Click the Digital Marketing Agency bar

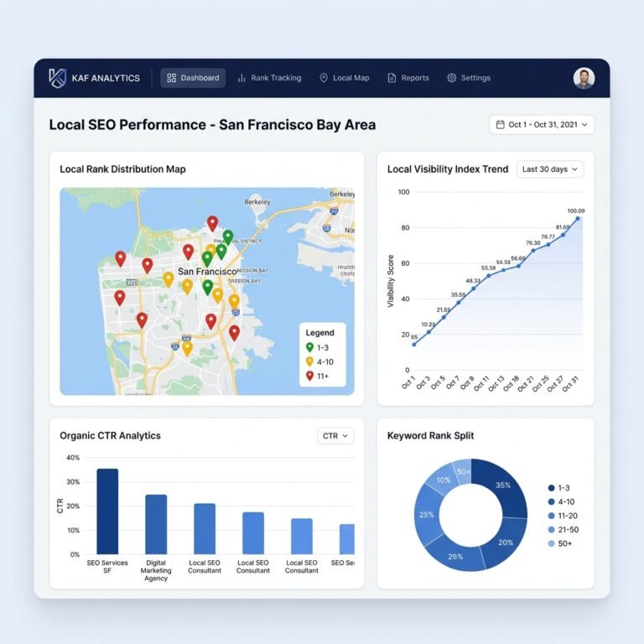[x=156, y=524]
